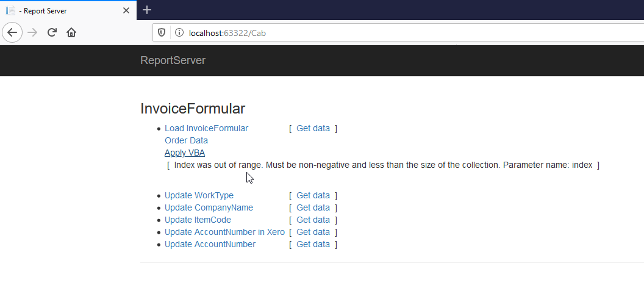Viewport: 644px width, 299px height.
Task: Close the Report Server tab
Action: point(126,10)
